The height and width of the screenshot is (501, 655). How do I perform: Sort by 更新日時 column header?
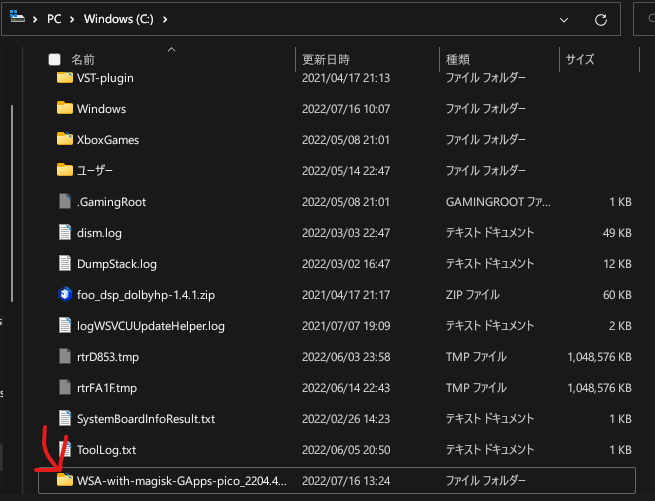click(x=326, y=59)
